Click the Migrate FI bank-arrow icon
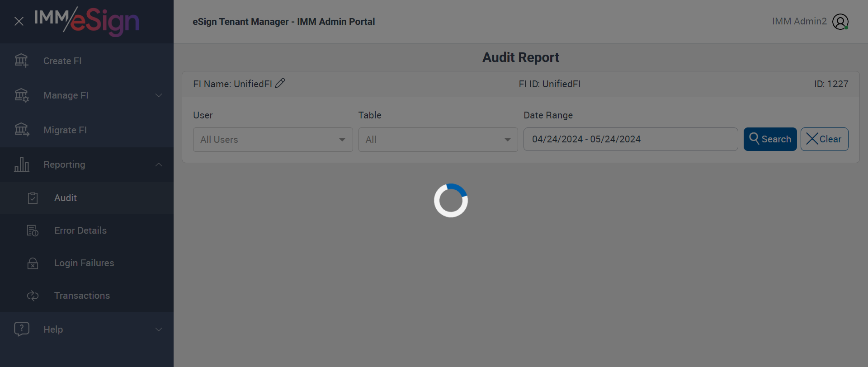868x367 pixels. (21, 130)
